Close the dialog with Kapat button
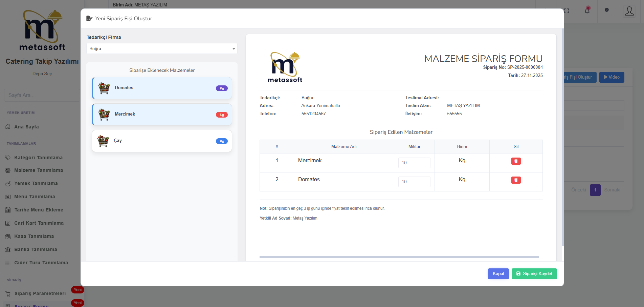Screen dimensions: 644x307 pos(498,274)
